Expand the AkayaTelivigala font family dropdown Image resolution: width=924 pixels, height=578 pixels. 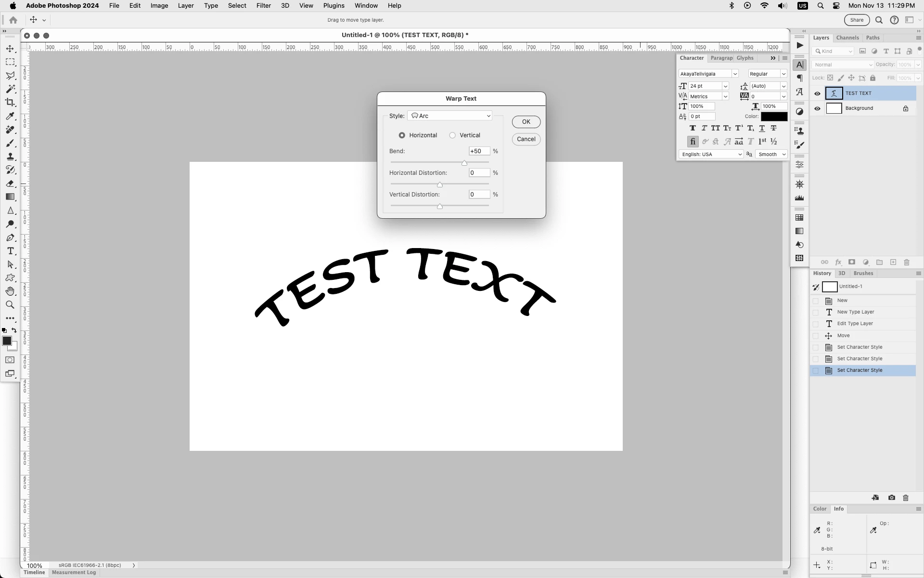(x=735, y=74)
